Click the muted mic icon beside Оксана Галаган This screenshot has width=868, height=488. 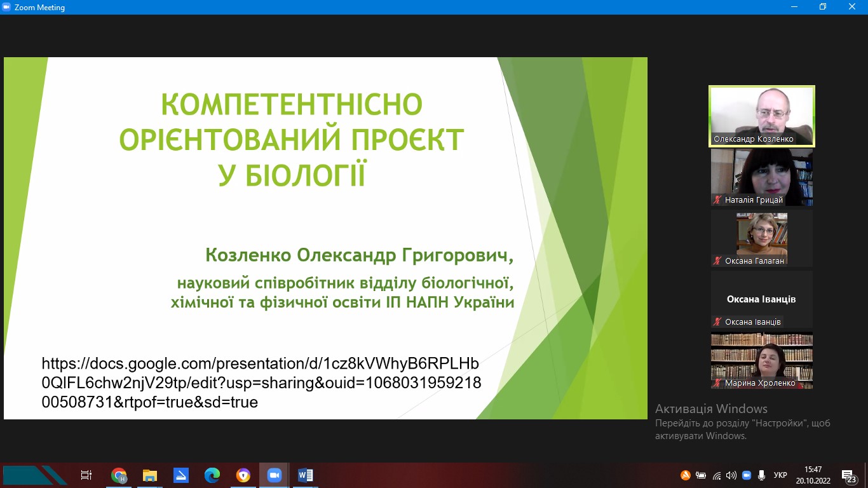click(x=718, y=261)
